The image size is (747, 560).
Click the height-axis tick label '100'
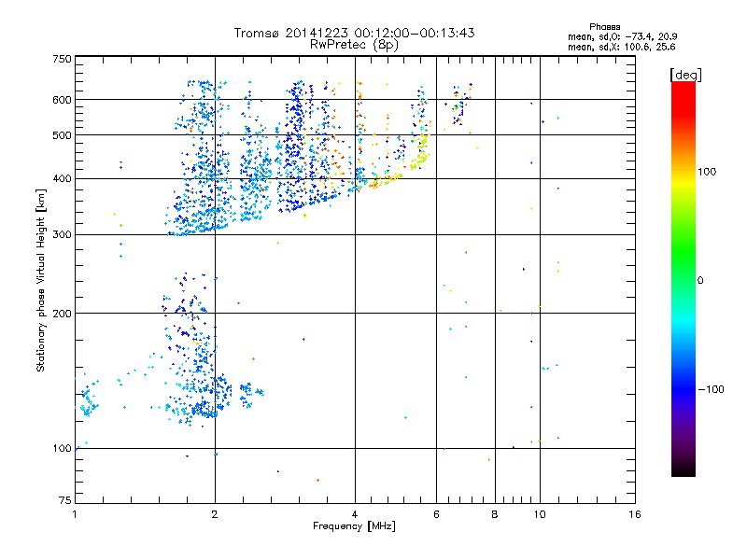tap(62, 449)
